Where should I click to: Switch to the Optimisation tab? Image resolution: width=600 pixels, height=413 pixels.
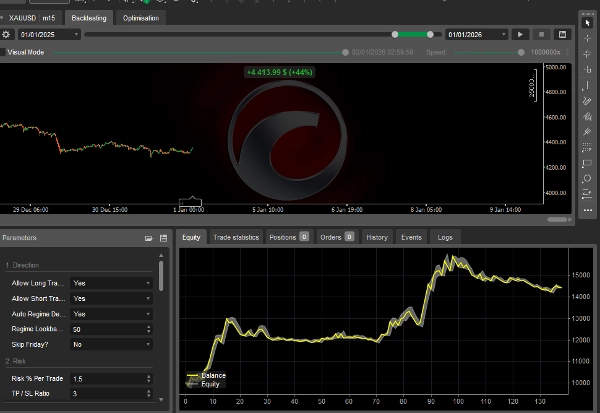[141, 18]
